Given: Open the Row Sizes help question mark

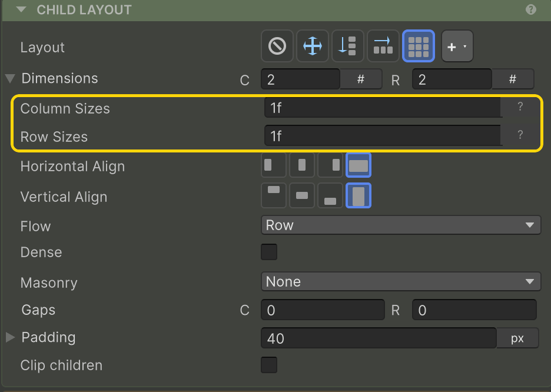Looking at the screenshot, I should point(520,135).
